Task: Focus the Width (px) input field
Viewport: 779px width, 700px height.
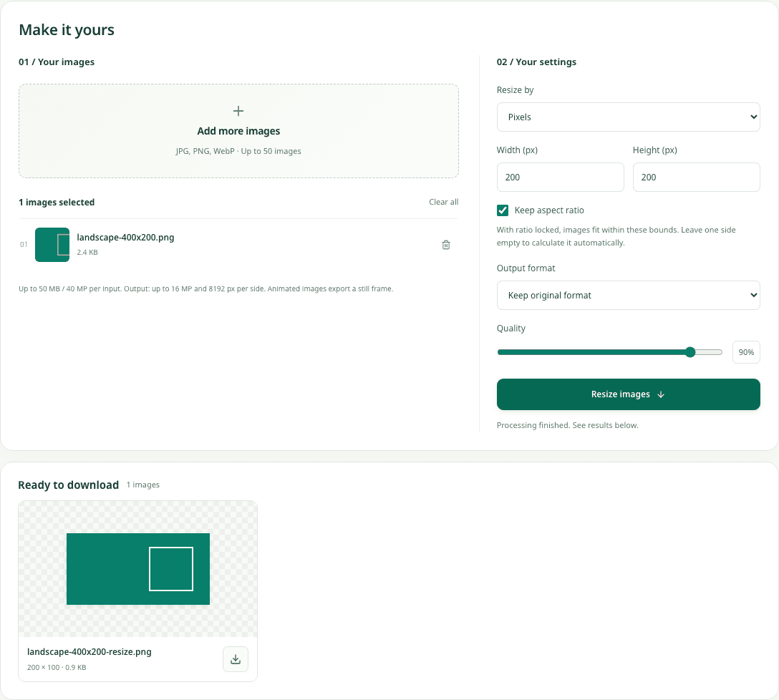Action: coord(560,177)
